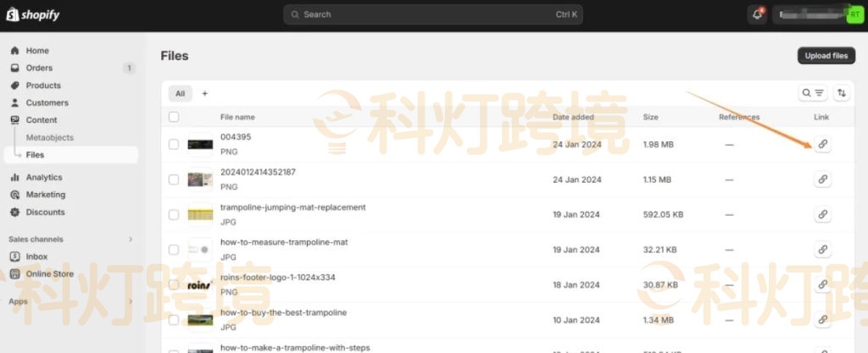Click the top Search bar

coord(432,14)
